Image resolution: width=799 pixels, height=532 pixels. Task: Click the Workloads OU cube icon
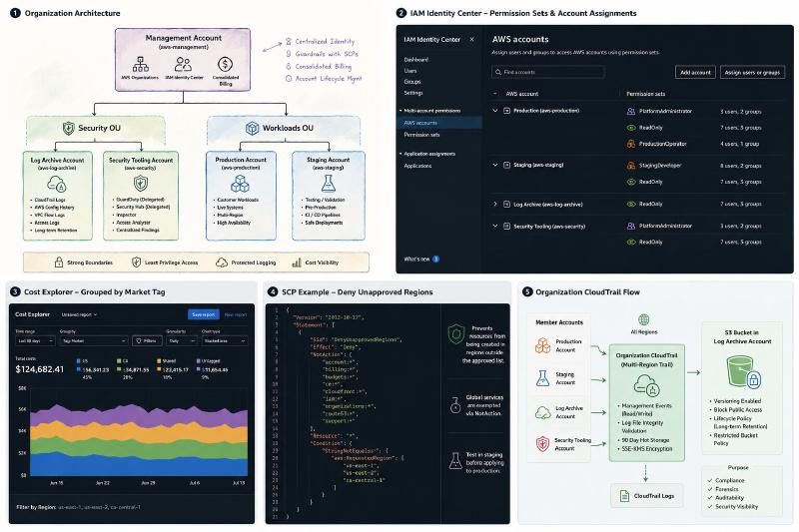(253, 128)
